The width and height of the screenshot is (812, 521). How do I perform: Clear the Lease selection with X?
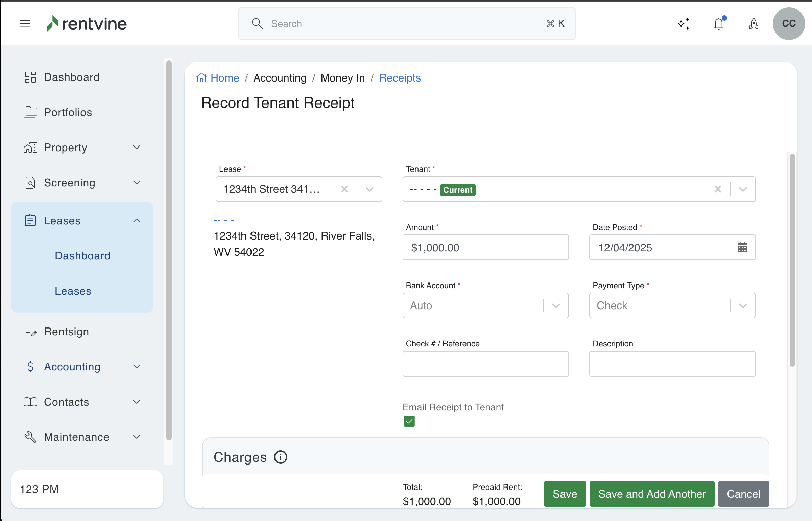click(344, 189)
